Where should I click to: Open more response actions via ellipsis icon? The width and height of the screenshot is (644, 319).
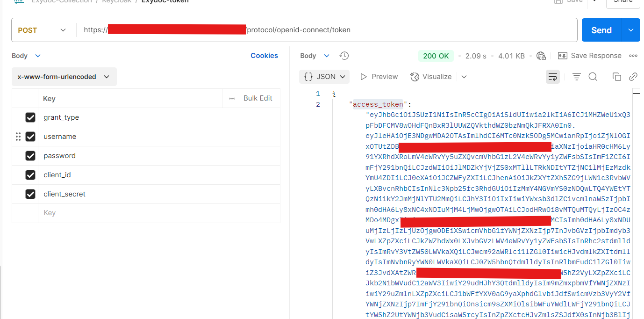point(633,56)
